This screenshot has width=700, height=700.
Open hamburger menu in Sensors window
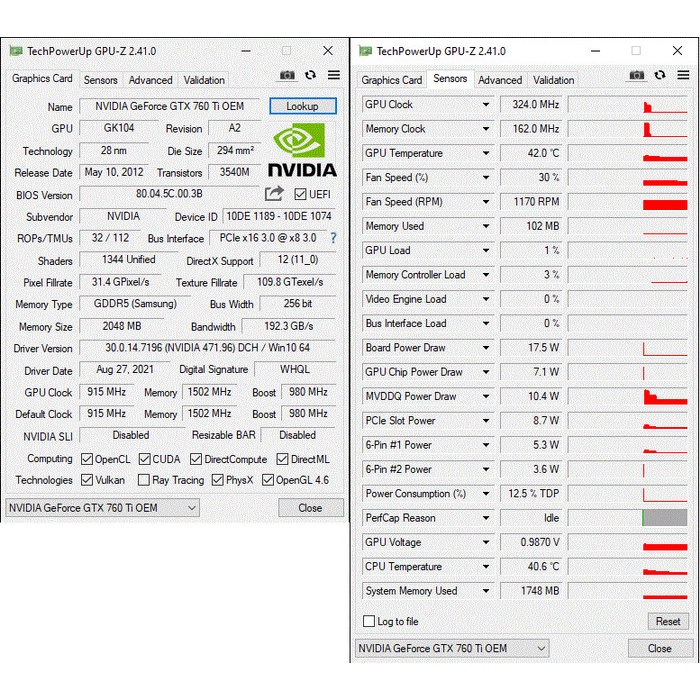(683, 75)
